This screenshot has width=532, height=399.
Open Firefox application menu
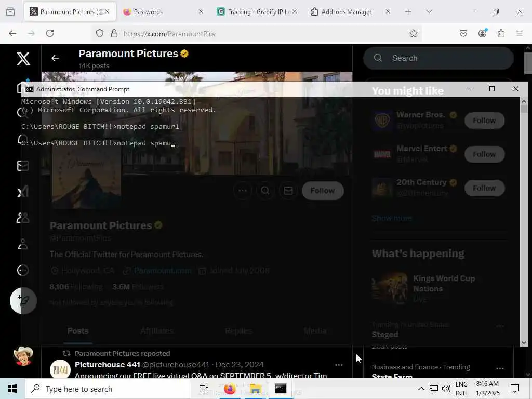click(x=520, y=33)
